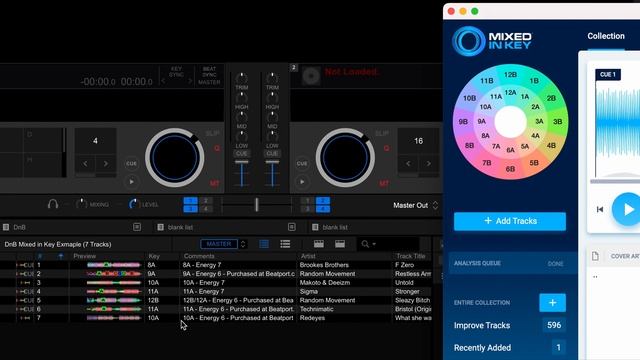Toggle SLIP mode on the left deck
This screenshot has width=640, height=360.
[x=213, y=134]
